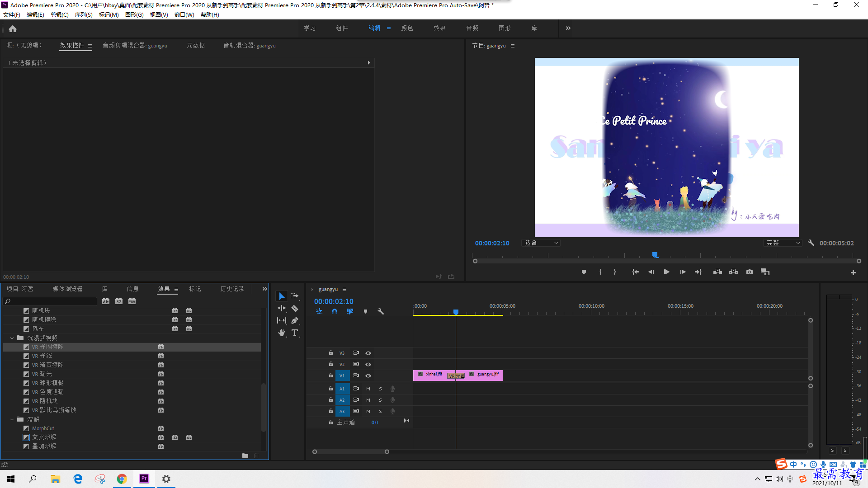Switch to 颜色 workspace
868x488 pixels.
tap(407, 28)
